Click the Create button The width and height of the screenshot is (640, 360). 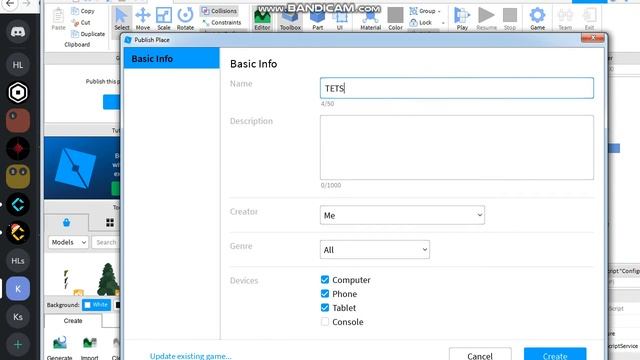pyautogui.click(x=555, y=354)
